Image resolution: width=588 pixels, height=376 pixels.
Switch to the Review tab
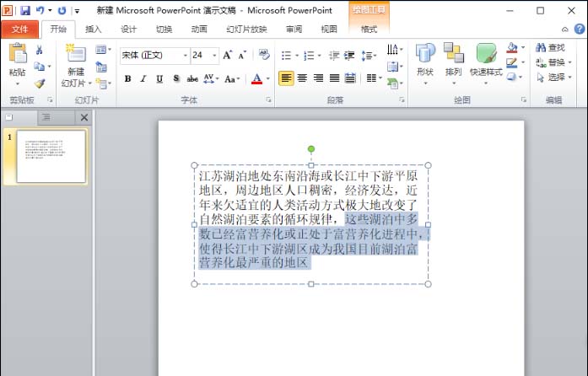[x=294, y=30]
